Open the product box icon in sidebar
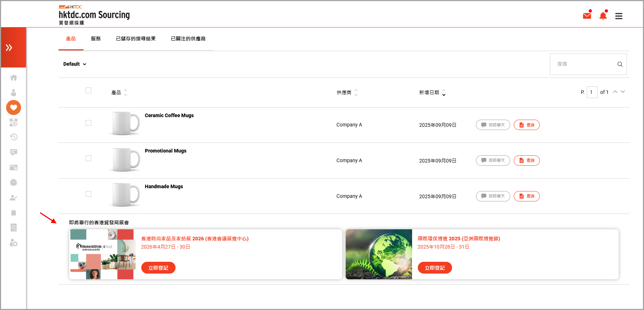The height and width of the screenshot is (310, 644). [x=14, y=182]
